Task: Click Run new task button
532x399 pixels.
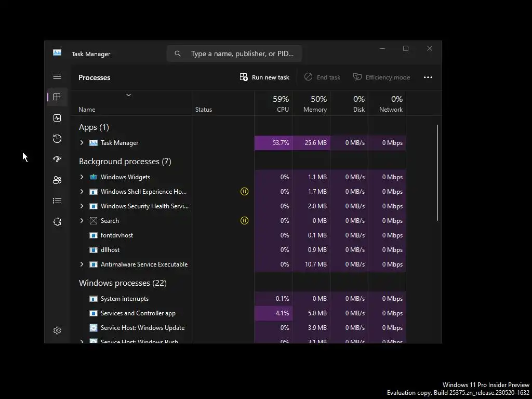Action: (x=264, y=77)
